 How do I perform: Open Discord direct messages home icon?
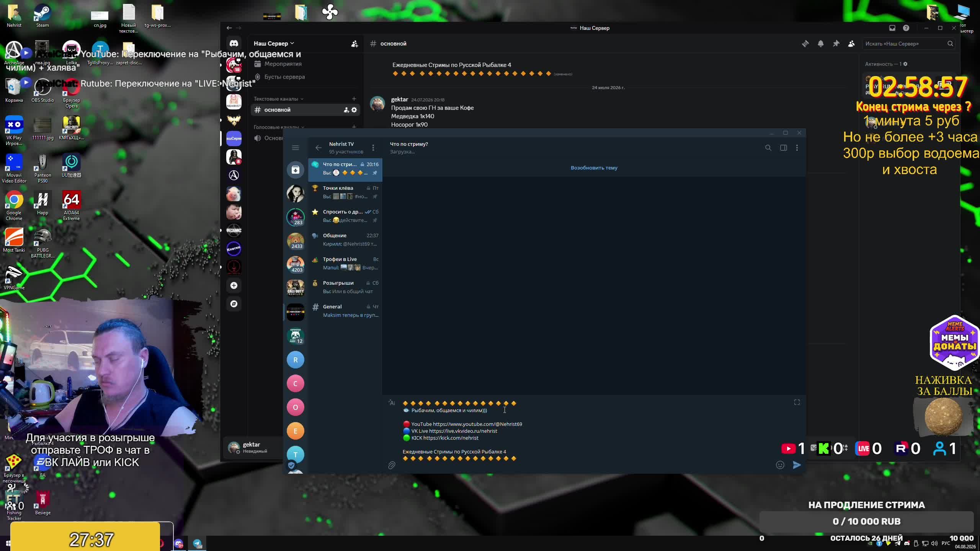point(234,43)
